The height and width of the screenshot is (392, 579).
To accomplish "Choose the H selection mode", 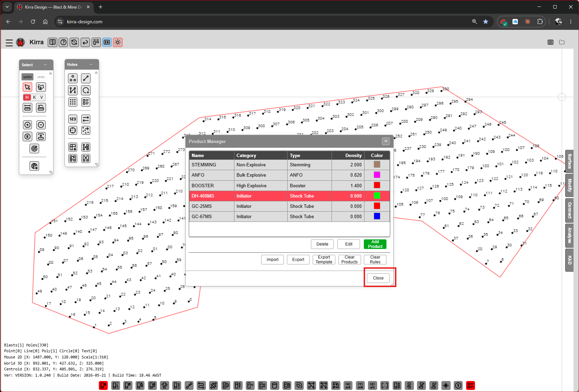I will (x=27, y=97).
